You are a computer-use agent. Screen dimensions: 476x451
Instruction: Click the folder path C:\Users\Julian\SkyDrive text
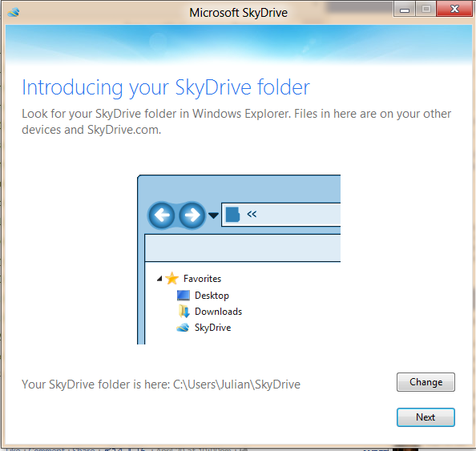[236, 385]
